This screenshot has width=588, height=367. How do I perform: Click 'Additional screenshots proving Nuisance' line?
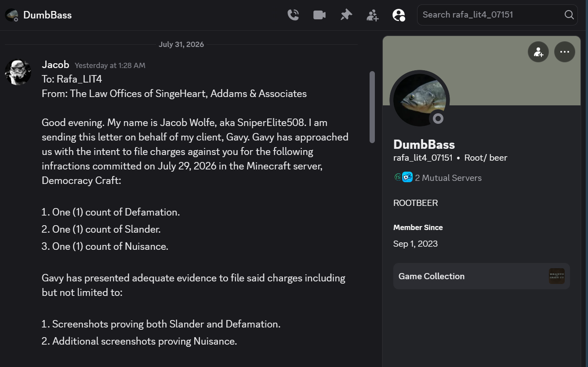coord(139,341)
